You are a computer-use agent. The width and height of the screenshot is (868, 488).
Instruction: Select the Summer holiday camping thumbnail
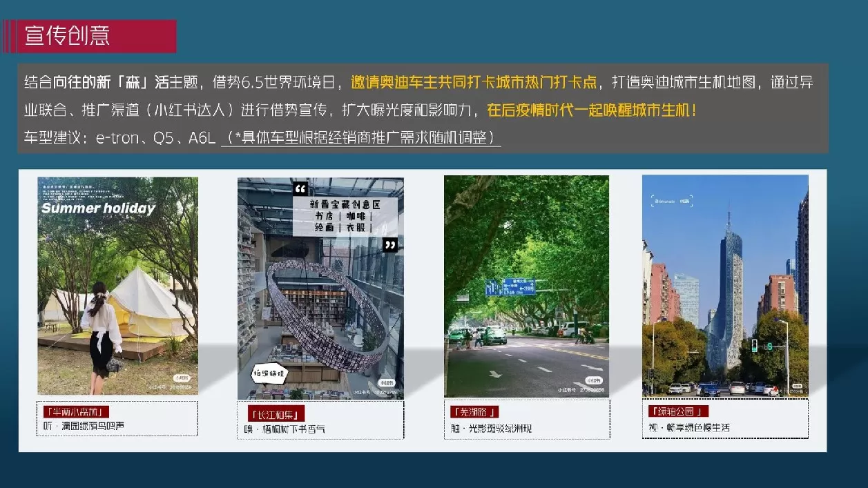click(117, 284)
